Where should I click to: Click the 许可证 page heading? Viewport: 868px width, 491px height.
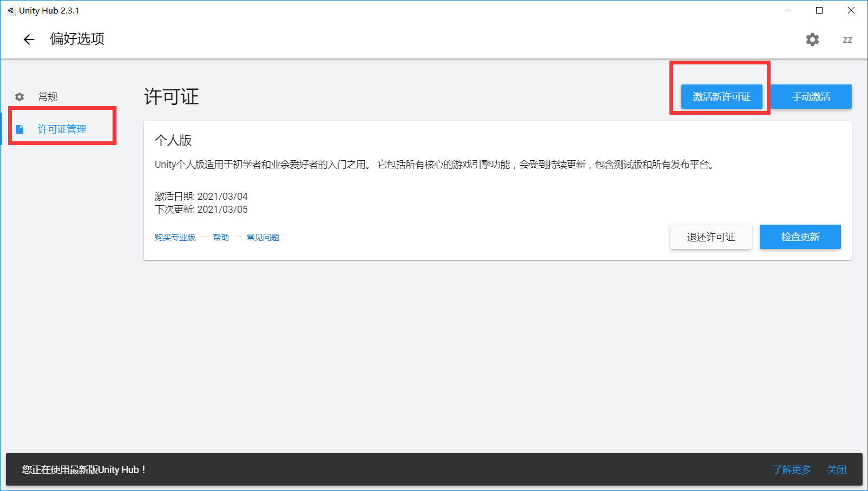pos(172,97)
